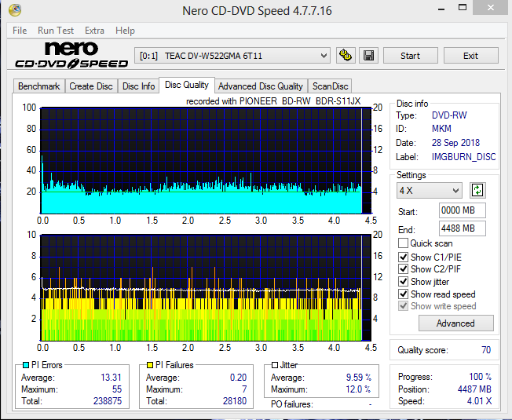Click the cyan PI Errors legend square
The width and height of the screenshot is (512, 420).
(x=26, y=365)
